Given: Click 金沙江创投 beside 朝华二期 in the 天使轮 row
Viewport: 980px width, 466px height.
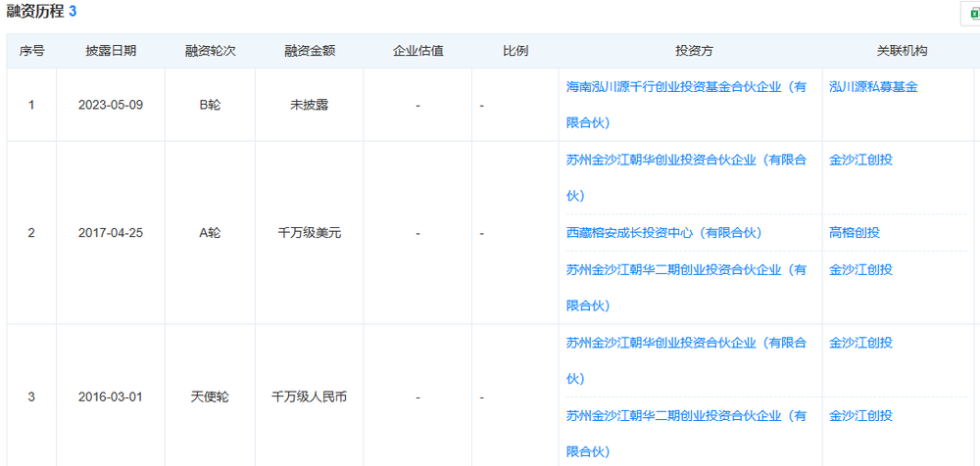Looking at the screenshot, I should pyautogui.click(x=860, y=415).
